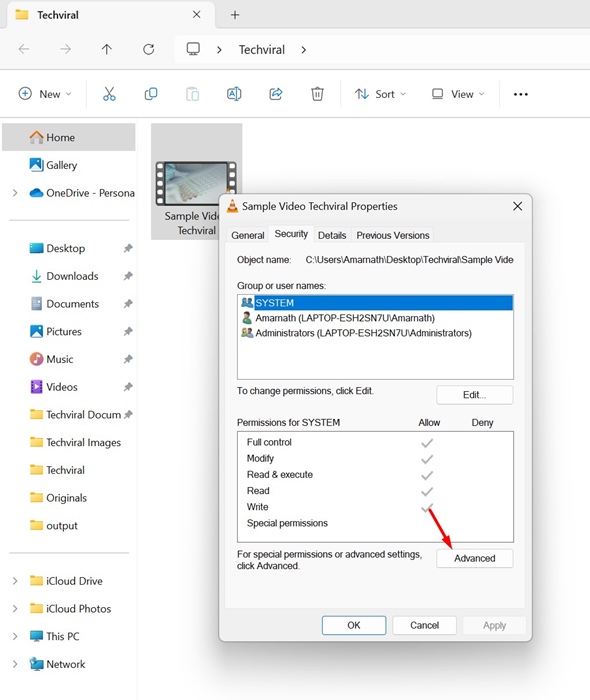Open the Previous Versions tab
The height and width of the screenshot is (700, 590).
click(x=393, y=235)
